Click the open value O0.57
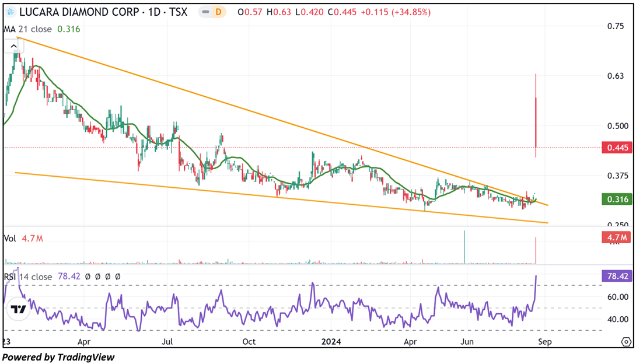 coord(250,12)
